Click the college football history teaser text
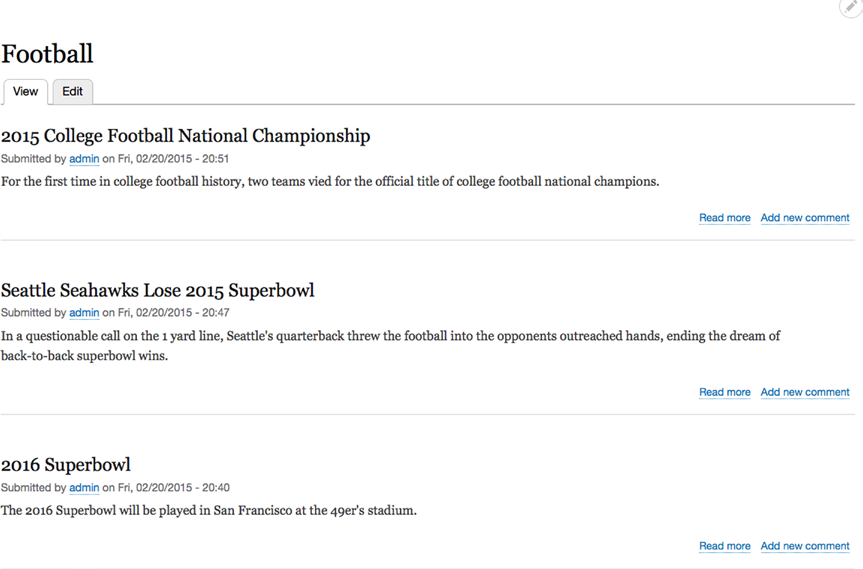The height and width of the screenshot is (569, 863). click(x=330, y=182)
